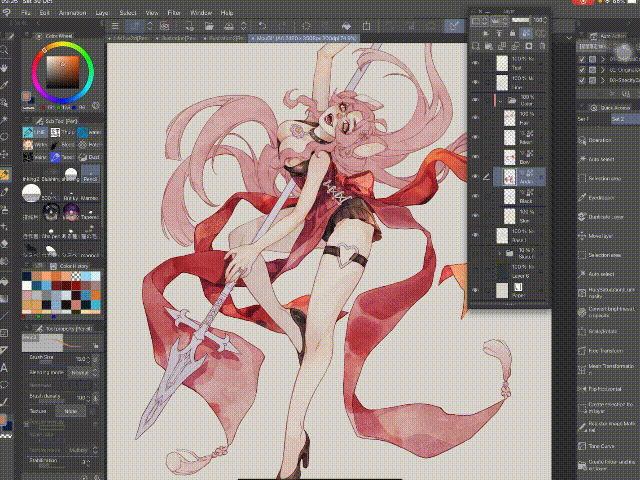
Task: Select the Text 'A' tool
Action: click(4, 368)
